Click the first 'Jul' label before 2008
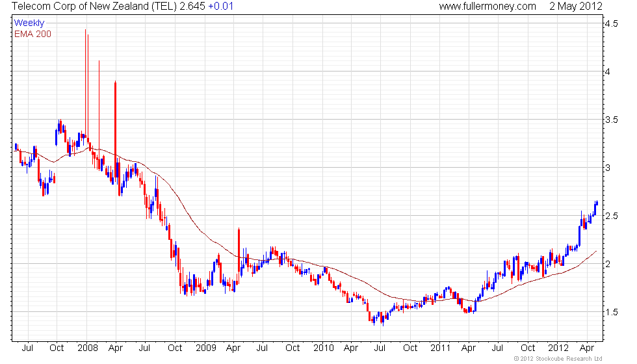This screenshot has width=637, height=364. (x=27, y=348)
